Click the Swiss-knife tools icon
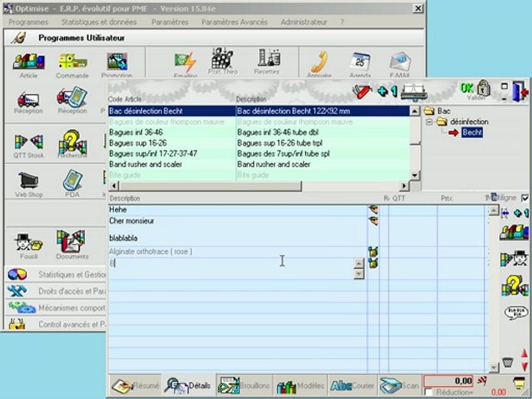 click(x=362, y=90)
